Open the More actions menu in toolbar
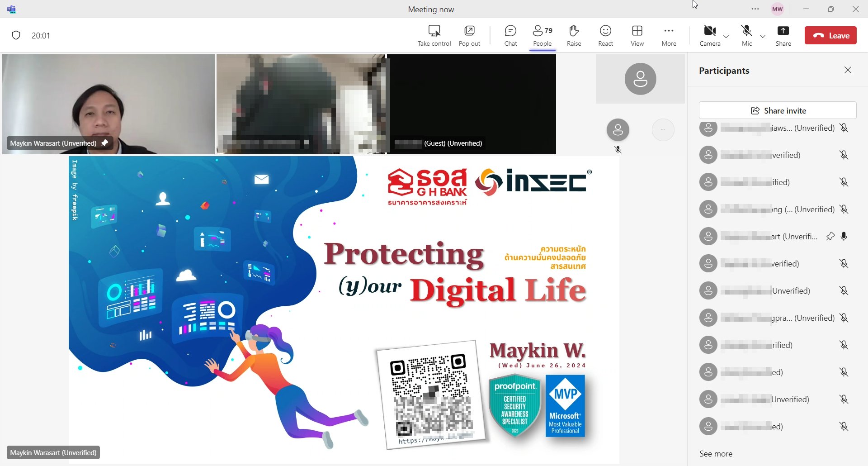868x466 pixels. [x=669, y=35]
